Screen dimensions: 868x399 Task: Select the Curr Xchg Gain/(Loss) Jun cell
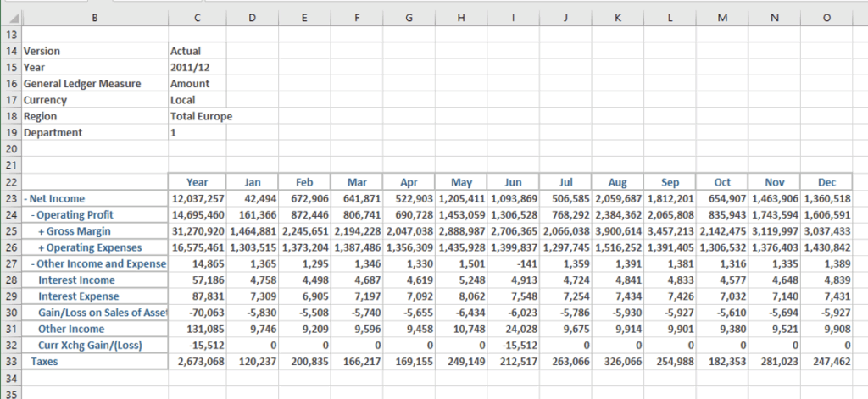(513, 345)
